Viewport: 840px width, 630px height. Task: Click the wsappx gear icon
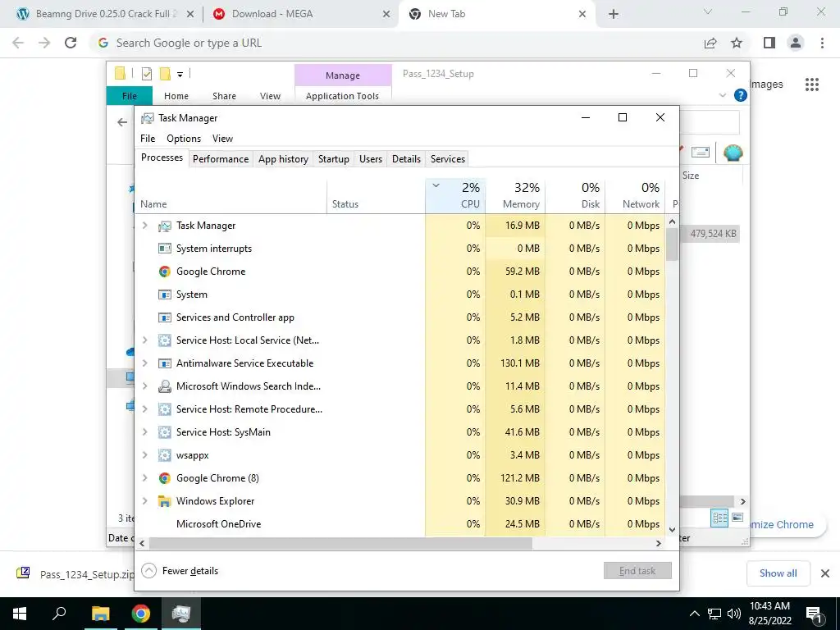[164, 455]
